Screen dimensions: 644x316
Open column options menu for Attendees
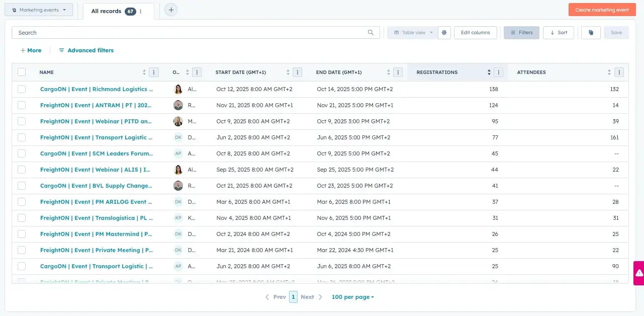click(x=619, y=72)
